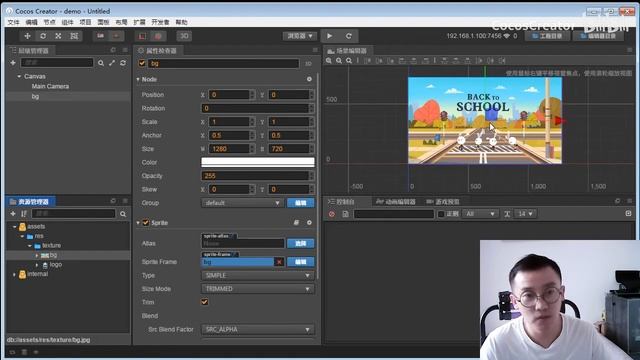Open the Src Blend Factor dropdown
640x360 pixels.
pos(258,329)
